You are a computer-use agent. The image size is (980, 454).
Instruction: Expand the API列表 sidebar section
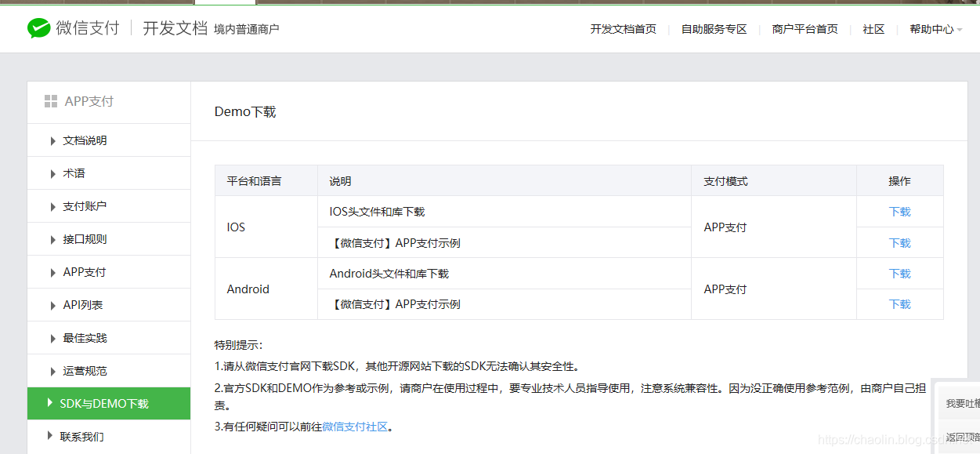[85, 304]
